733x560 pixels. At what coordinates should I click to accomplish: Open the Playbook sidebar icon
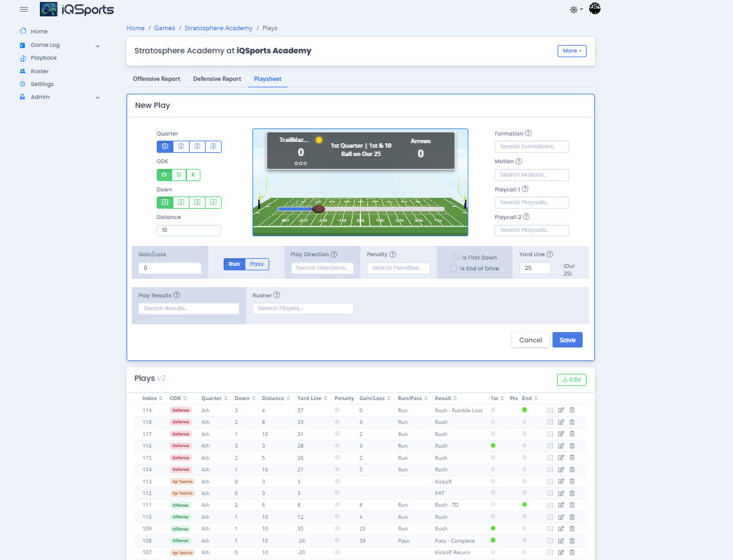[22, 58]
